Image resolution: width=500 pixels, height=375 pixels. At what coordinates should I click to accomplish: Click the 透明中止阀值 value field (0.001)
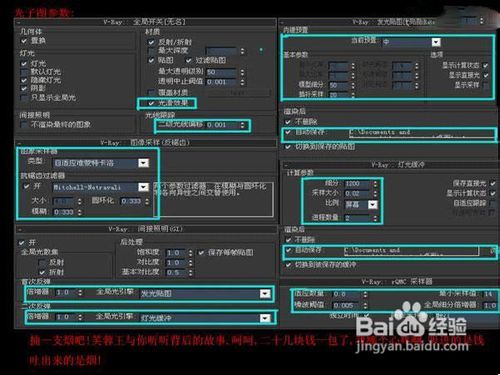point(221,82)
